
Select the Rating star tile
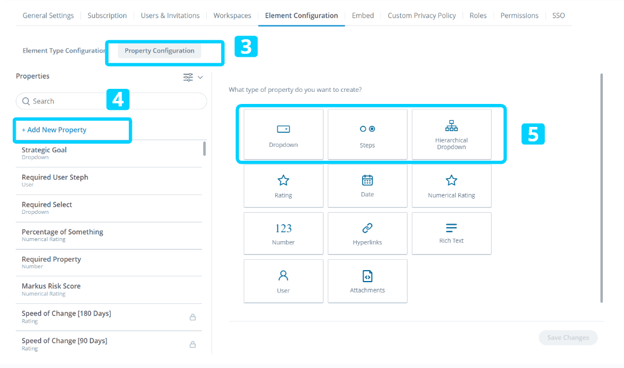coord(283,186)
